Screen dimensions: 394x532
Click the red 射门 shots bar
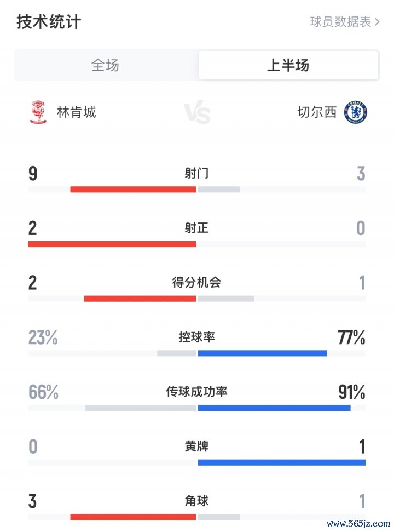tap(133, 190)
